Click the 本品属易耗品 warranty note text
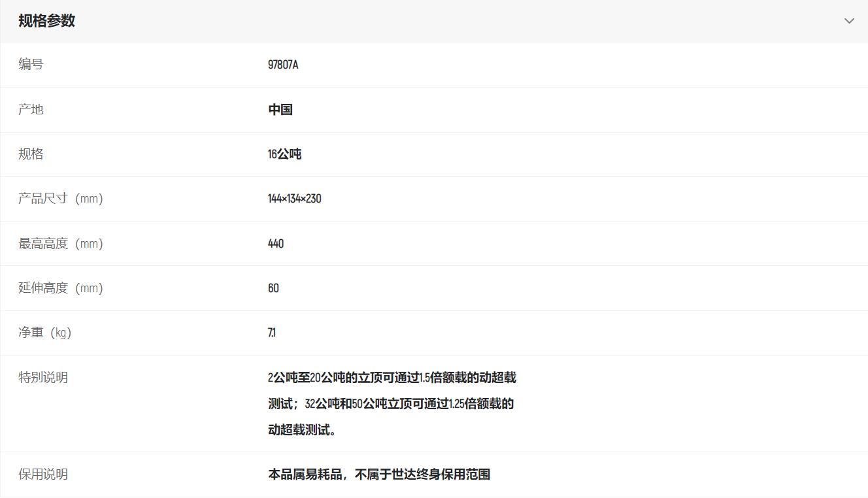The width and height of the screenshot is (868, 498). coord(379,474)
